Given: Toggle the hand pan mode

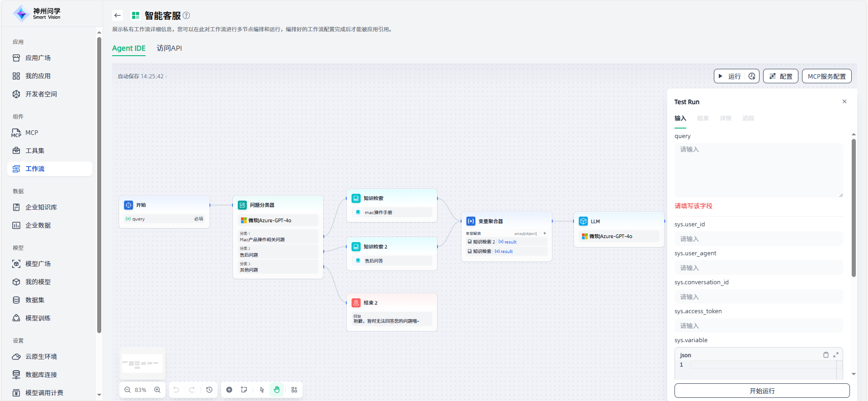Looking at the screenshot, I should 277,390.
